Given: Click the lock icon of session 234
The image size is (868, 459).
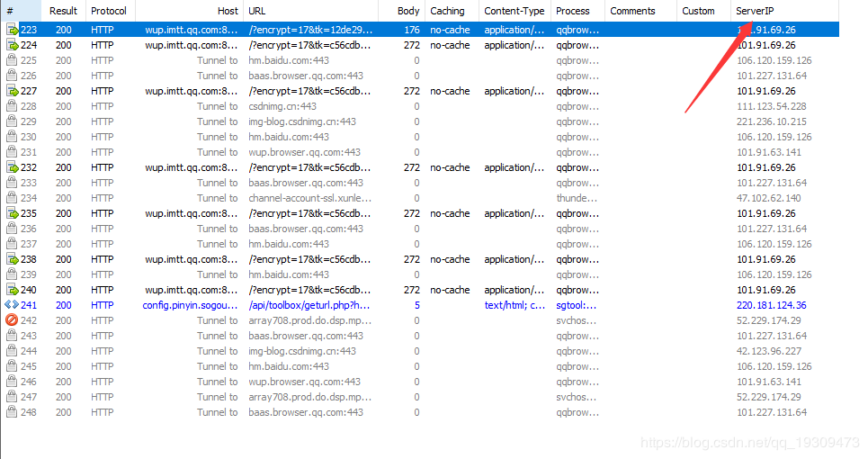Looking at the screenshot, I should 12,198.
